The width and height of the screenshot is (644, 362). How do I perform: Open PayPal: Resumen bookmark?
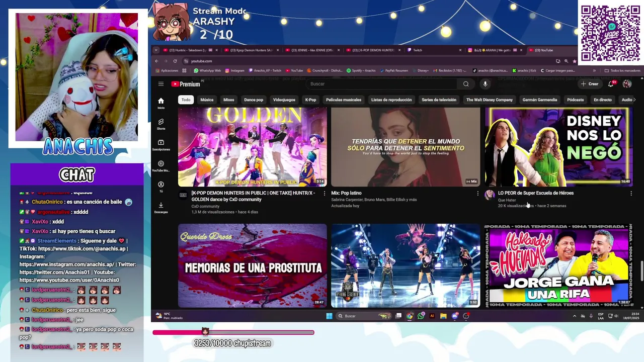pos(394,70)
